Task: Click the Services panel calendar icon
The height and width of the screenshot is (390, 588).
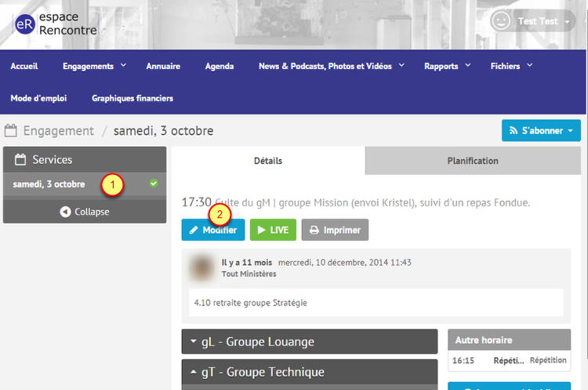Action: coord(20,159)
